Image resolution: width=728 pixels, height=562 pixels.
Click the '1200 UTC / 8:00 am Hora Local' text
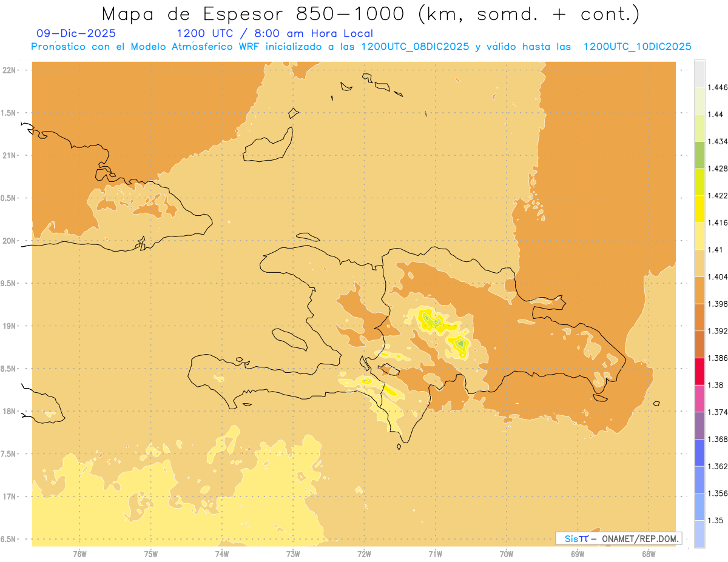click(x=274, y=33)
